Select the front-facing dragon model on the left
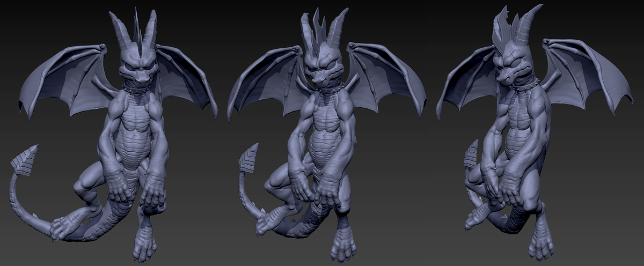Screen dimensions: 644x266 114,135
